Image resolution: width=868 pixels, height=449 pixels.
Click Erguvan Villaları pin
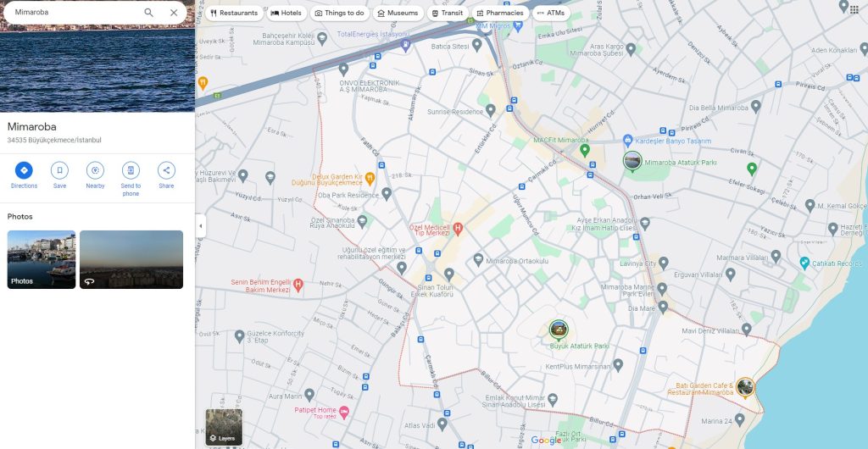pyautogui.click(x=730, y=274)
